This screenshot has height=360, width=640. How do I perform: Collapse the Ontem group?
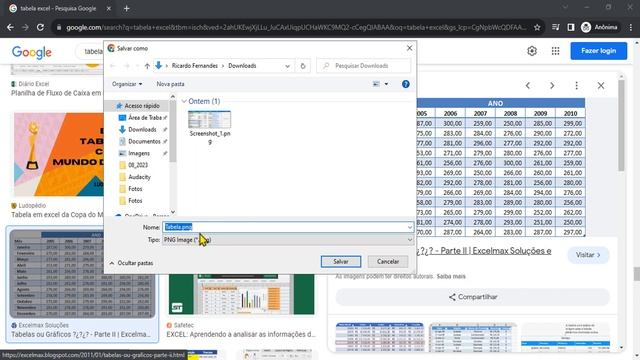point(184,101)
